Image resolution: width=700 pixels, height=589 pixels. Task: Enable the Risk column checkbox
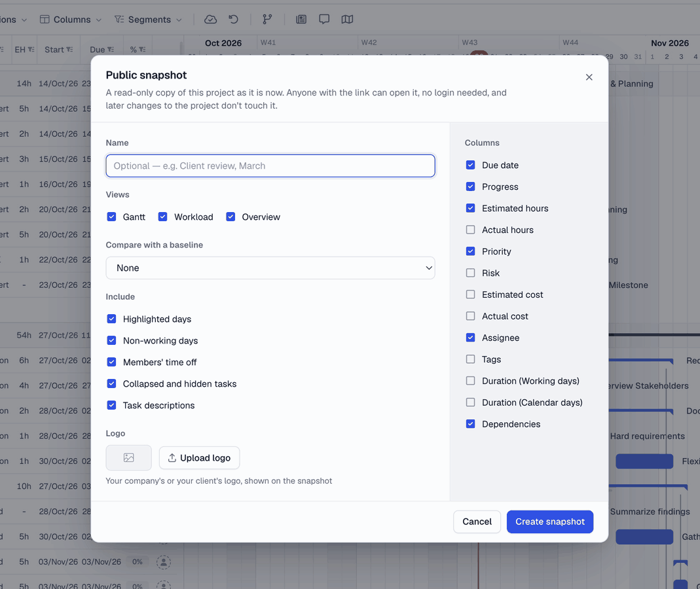[x=471, y=273]
